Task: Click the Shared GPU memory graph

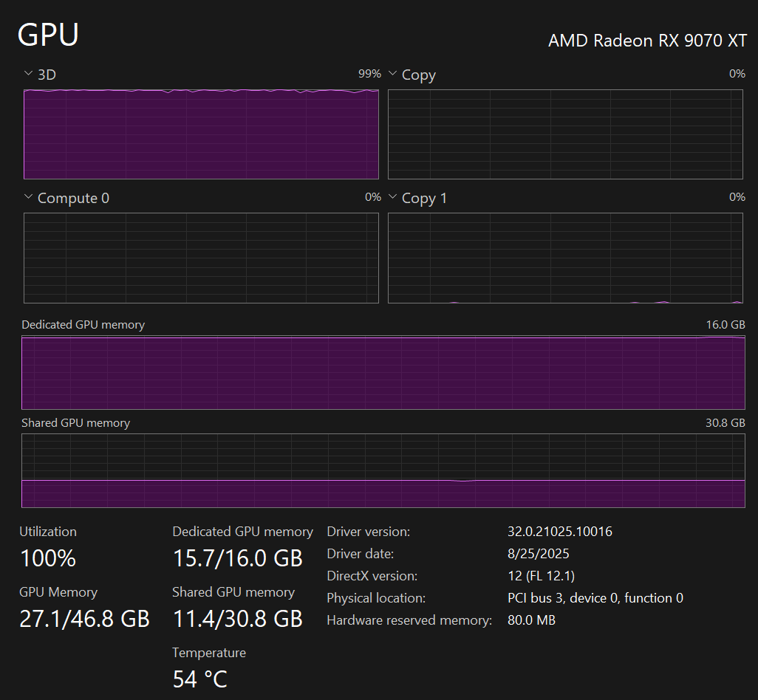Action: [383, 470]
